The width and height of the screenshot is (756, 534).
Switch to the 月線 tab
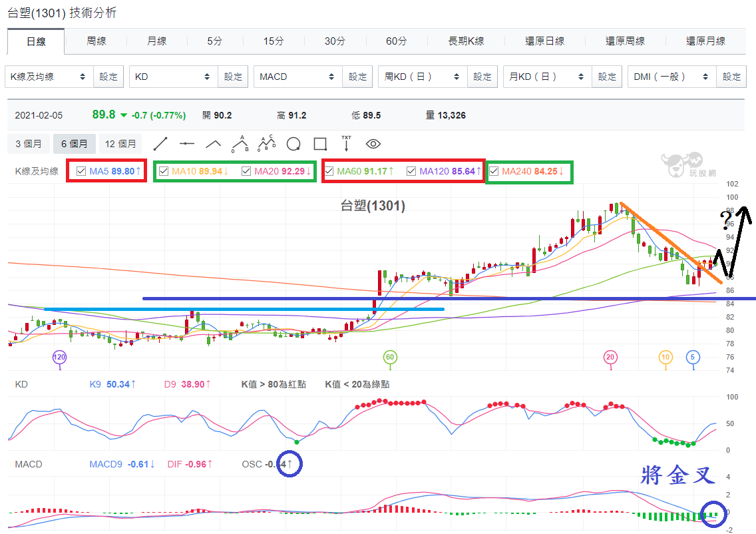click(156, 41)
